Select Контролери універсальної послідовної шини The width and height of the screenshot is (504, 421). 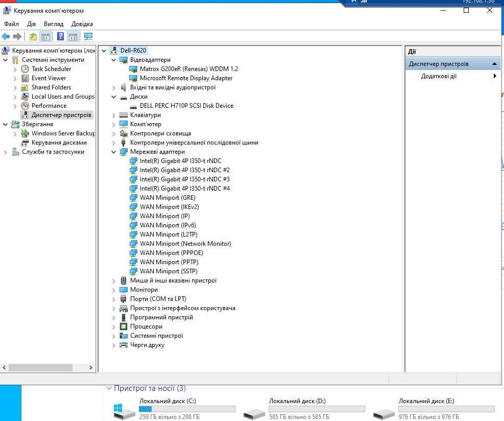click(x=194, y=143)
